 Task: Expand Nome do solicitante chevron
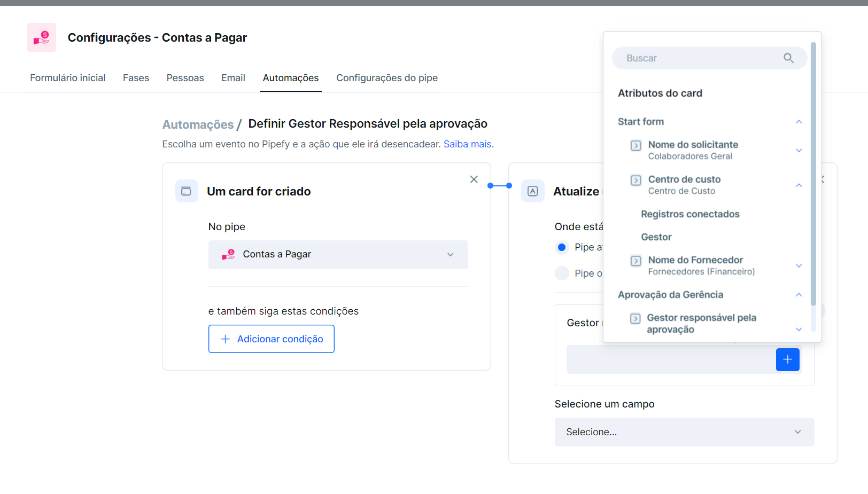tap(799, 151)
